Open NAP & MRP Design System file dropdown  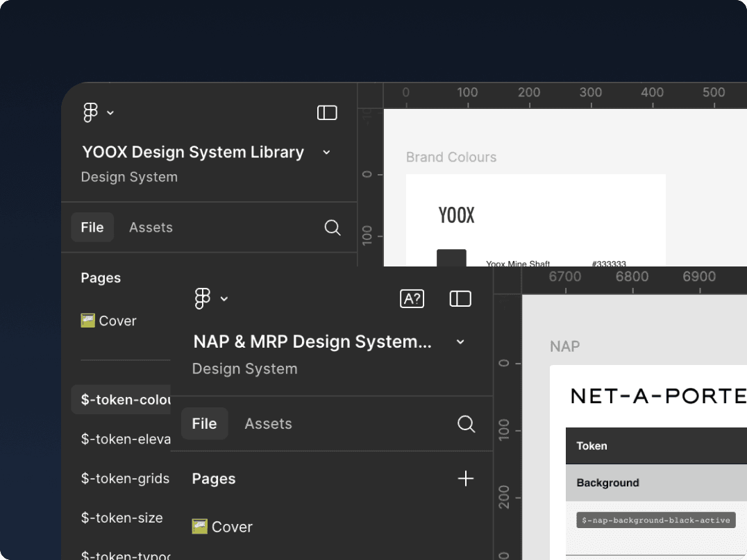tap(460, 342)
